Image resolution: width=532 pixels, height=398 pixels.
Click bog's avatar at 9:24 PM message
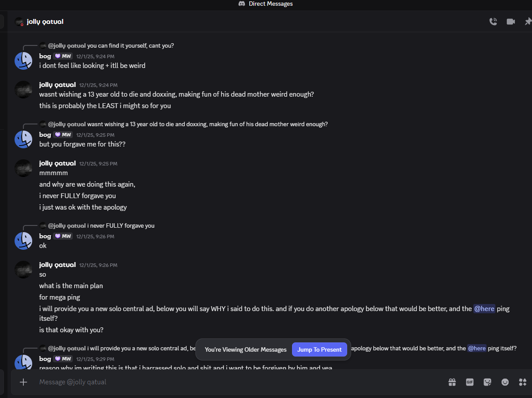point(23,61)
